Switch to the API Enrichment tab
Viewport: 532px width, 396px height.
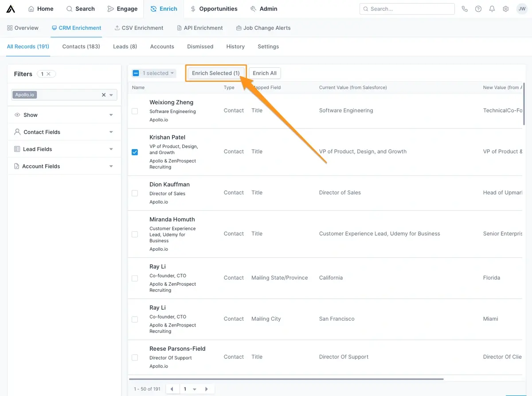coord(199,28)
